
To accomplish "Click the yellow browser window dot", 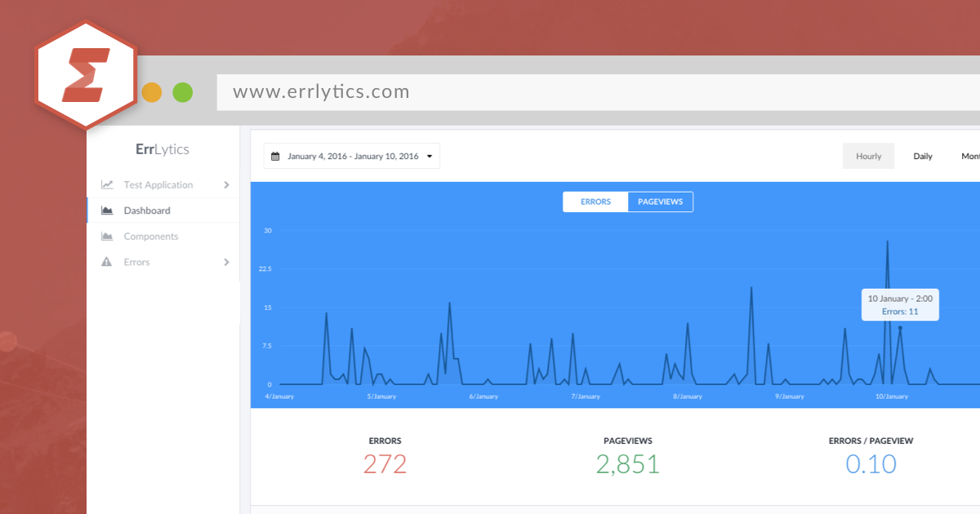I will (x=151, y=92).
